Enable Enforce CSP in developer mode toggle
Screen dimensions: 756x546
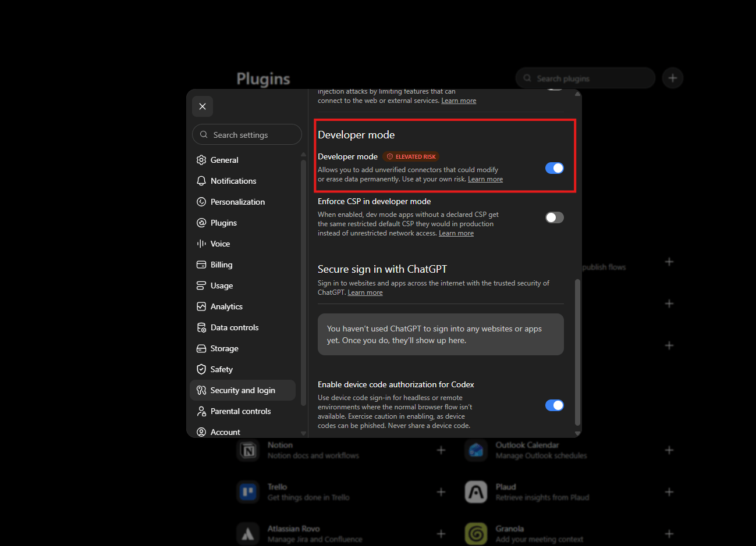tap(555, 217)
